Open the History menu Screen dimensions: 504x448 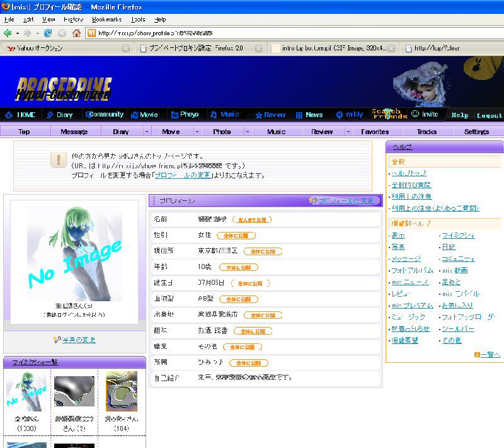[x=73, y=20]
